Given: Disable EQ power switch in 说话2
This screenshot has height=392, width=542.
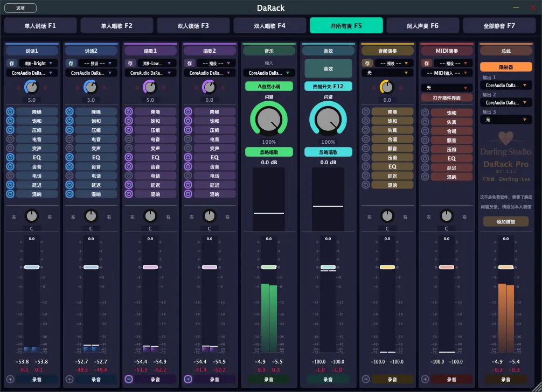Looking at the screenshot, I should (x=70, y=157).
